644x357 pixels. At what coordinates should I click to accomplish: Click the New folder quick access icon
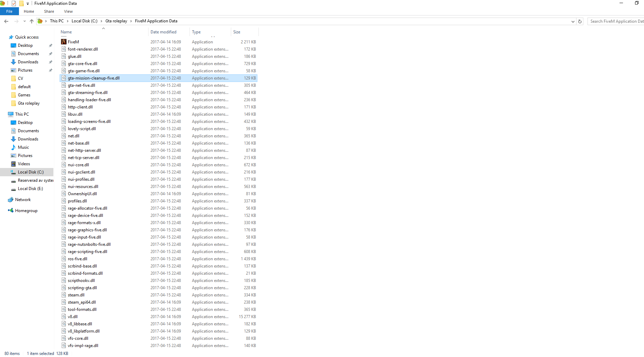21,3
